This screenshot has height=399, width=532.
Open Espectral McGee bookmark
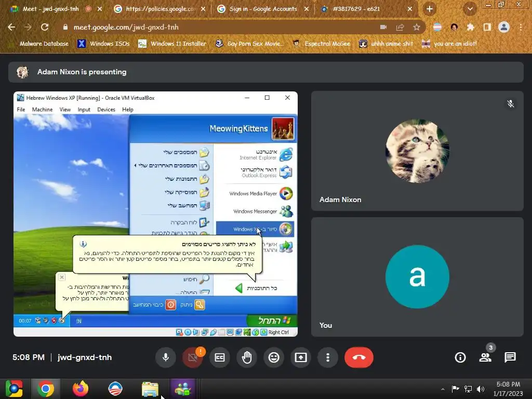[321, 44]
